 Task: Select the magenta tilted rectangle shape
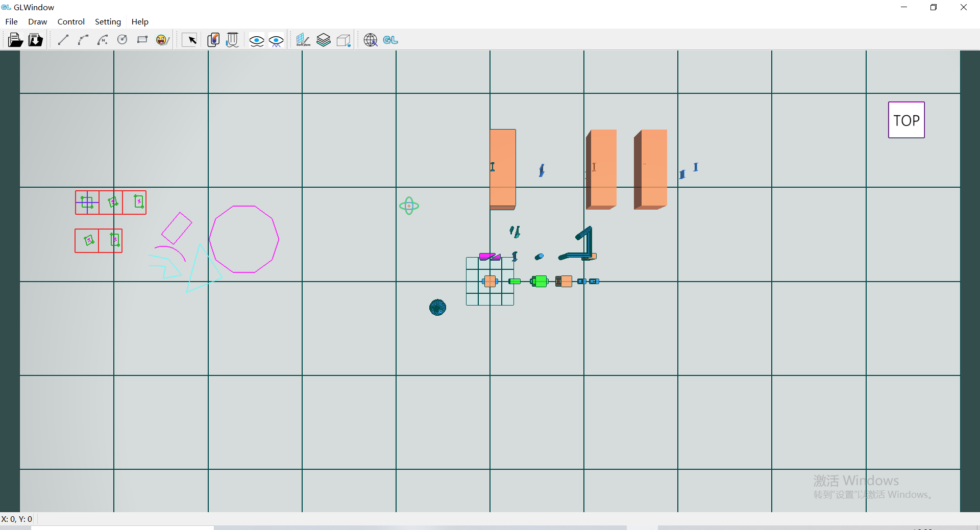point(177,228)
